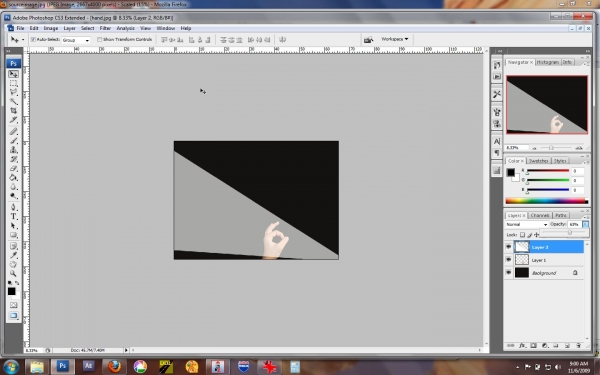600x375 pixels.
Task: Toggle lock image pixels brush icon
Action: coord(530,235)
